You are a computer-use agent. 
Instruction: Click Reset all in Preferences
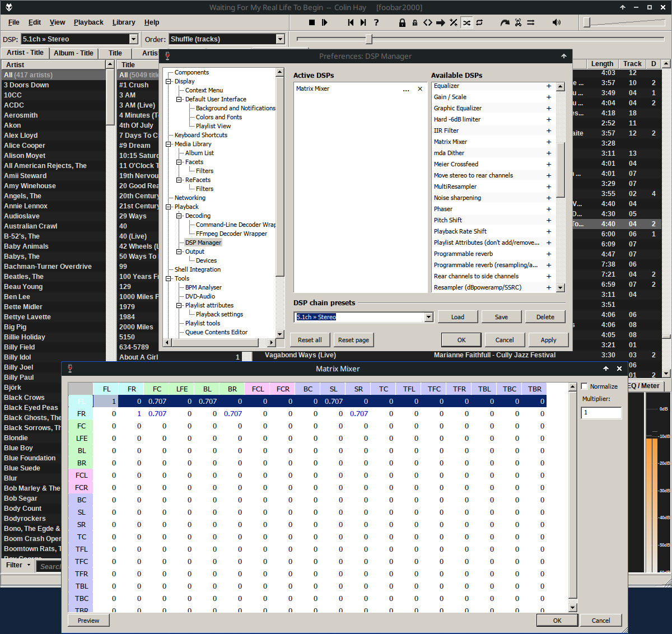pyautogui.click(x=310, y=340)
